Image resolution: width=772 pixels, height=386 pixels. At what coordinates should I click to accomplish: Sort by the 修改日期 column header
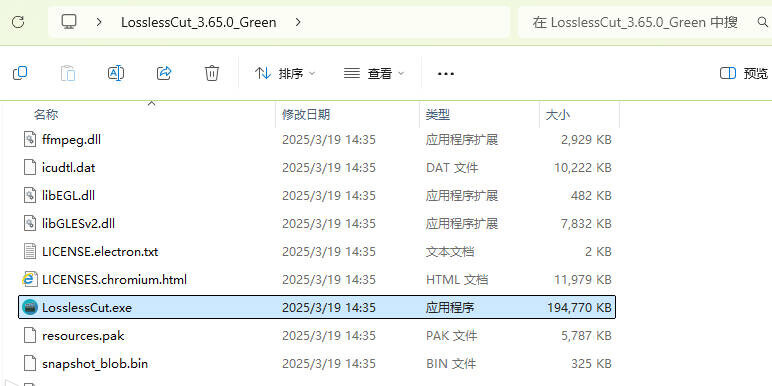point(306,115)
